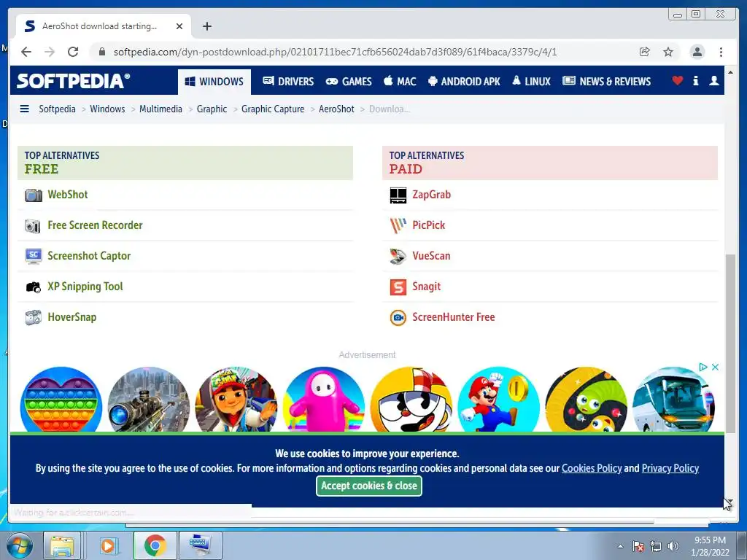Open the Free Screen Recorder link
This screenshot has height=560, width=747.
click(x=95, y=225)
